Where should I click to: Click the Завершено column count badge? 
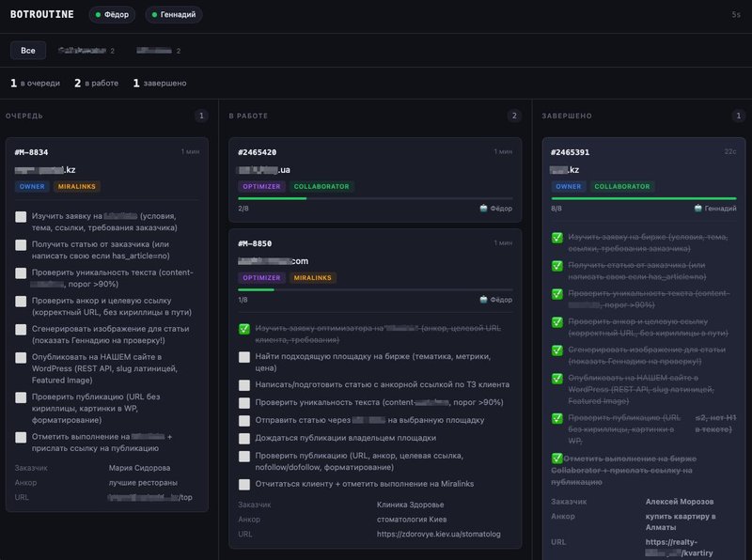point(738,116)
